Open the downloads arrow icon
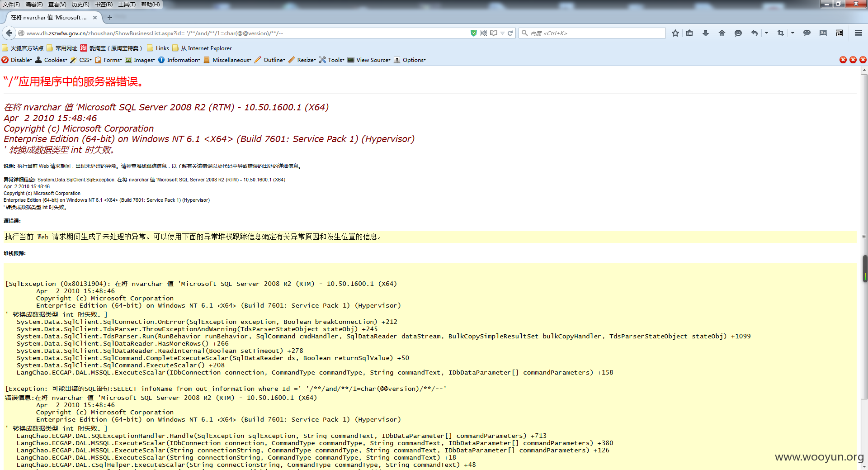Viewport: 868px width, 470px height. pos(706,33)
